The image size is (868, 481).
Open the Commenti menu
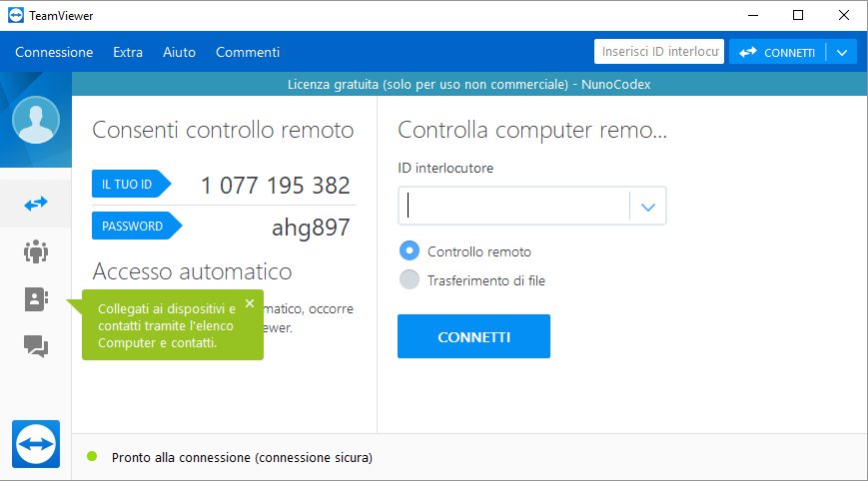[248, 53]
